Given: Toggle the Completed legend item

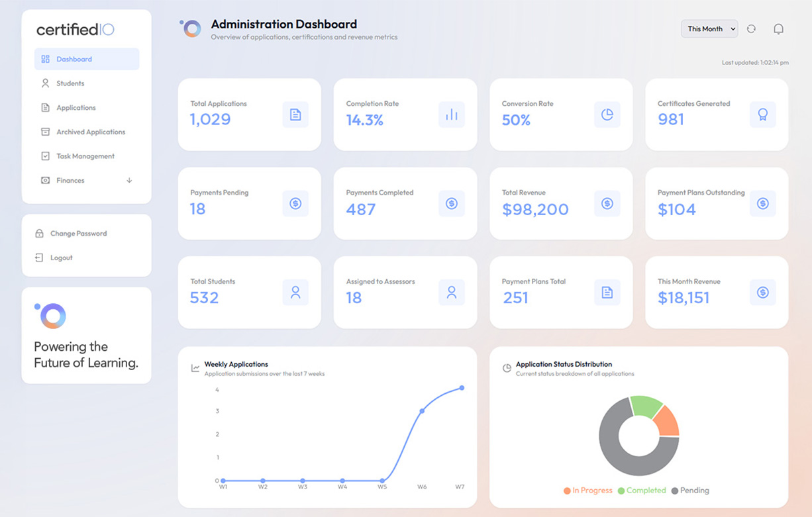Looking at the screenshot, I should tap(642, 491).
